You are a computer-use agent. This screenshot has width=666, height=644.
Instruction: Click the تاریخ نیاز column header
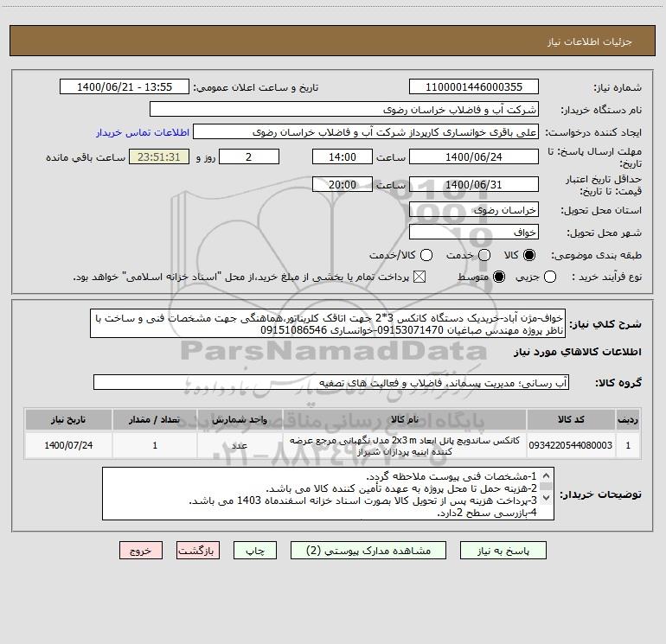pos(68,419)
